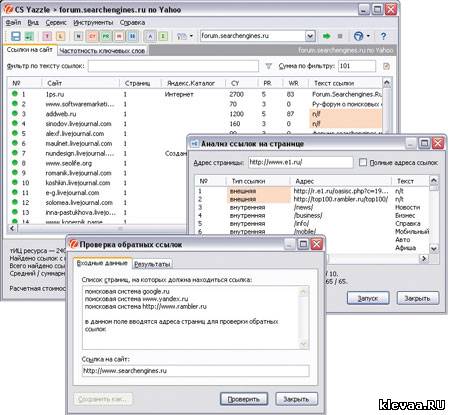Click main list scroll-up arrow

387,83
